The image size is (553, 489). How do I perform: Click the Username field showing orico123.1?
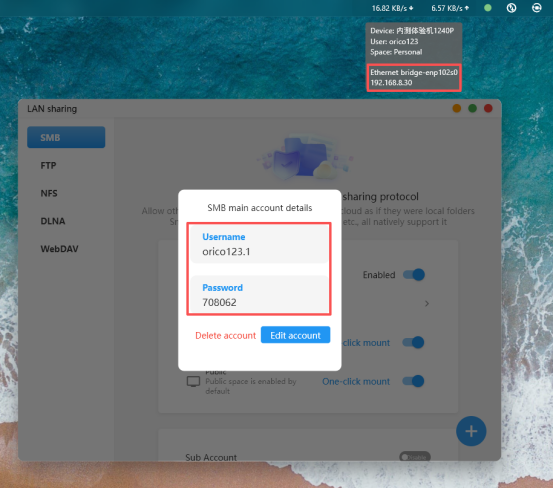[x=259, y=244]
